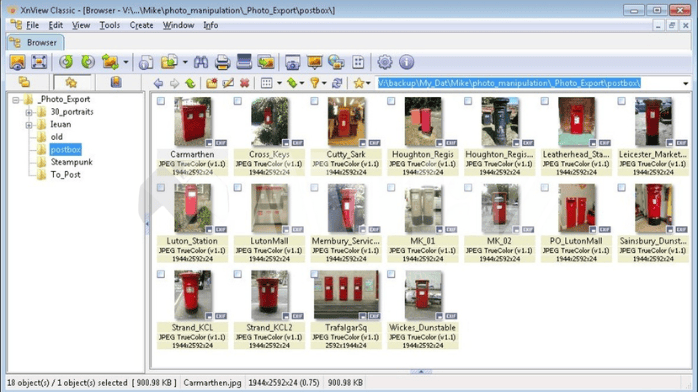Tick the checkbox for LutonMall thumbnail
This screenshot has width=698, height=392.
(238, 188)
